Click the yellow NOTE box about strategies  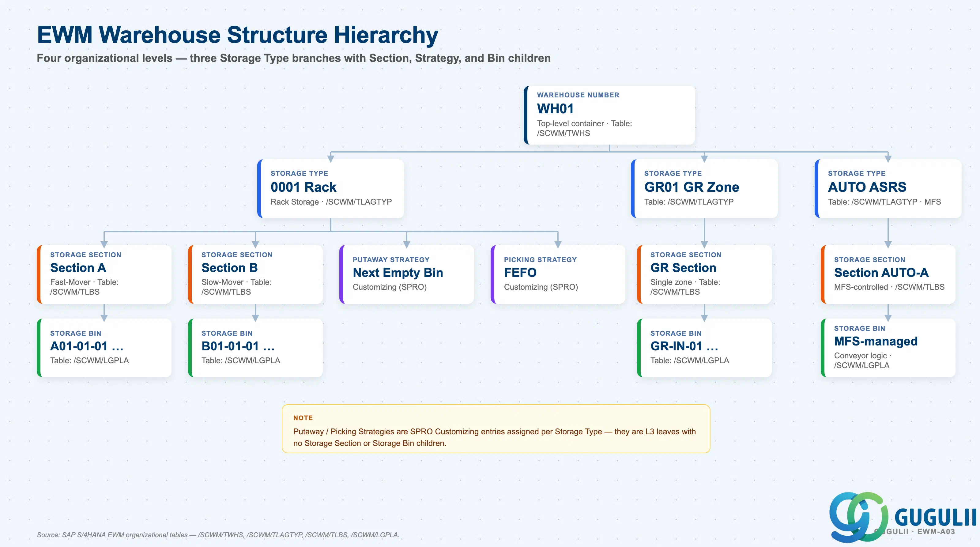click(496, 429)
